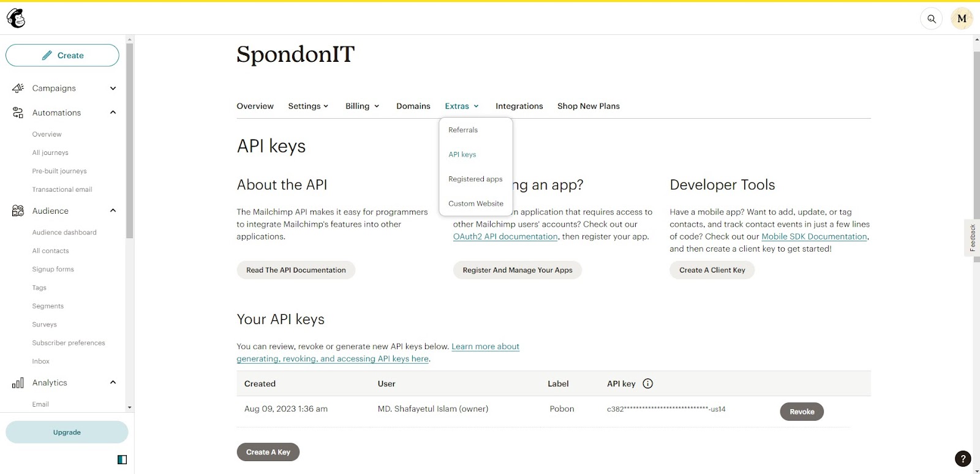
Task: Click the Pobon label cell
Action: (x=562, y=408)
